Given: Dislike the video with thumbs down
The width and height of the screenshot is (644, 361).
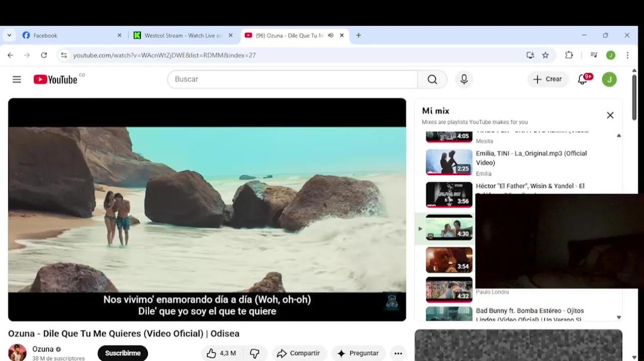Looking at the screenshot, I should click(x=255, y=353).
